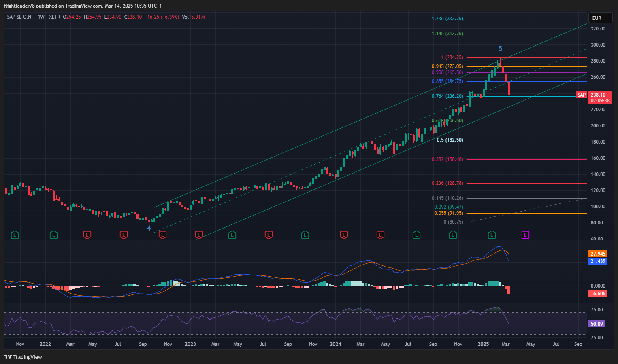Click the orange 27.945 MACD signal value

(x=598, y=254)
